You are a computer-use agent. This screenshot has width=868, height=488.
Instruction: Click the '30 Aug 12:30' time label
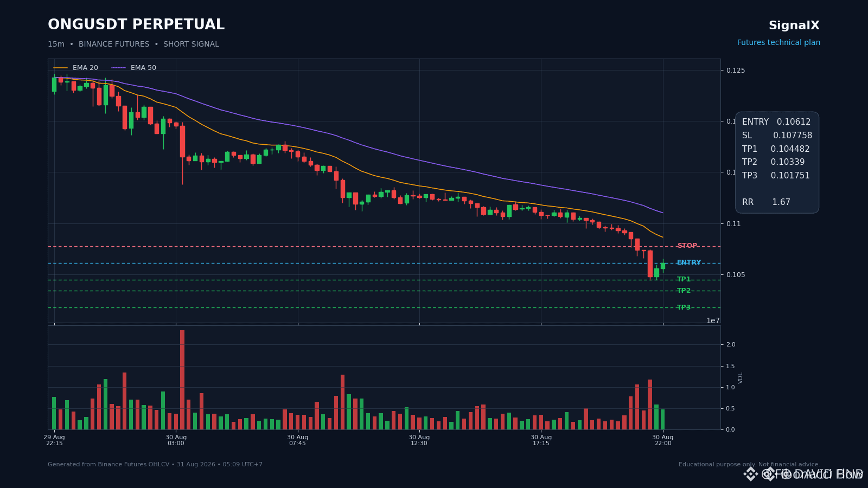click(x=419, y=440)
